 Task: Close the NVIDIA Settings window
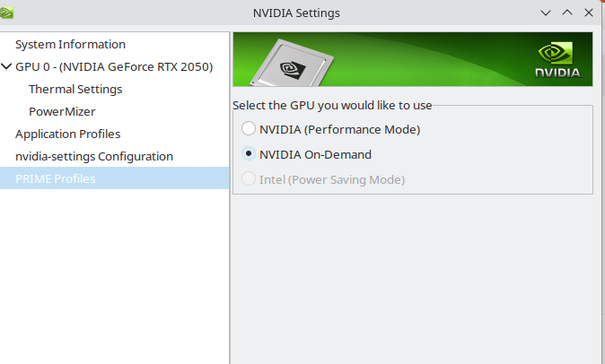588,13
